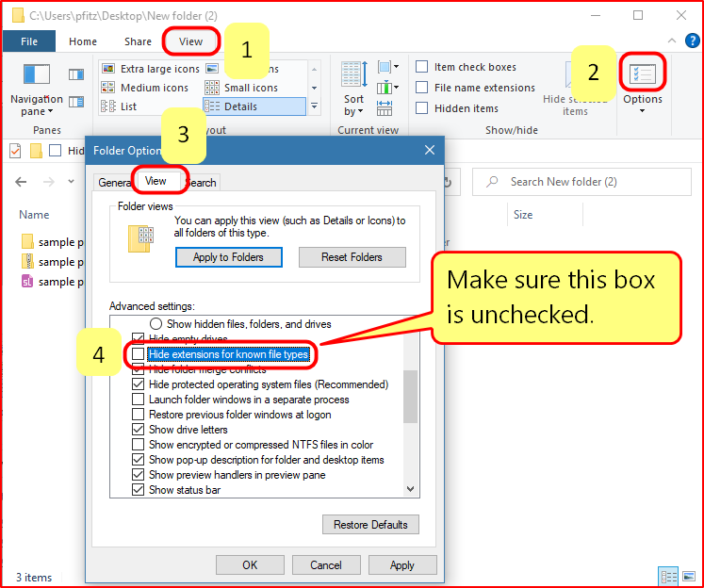
Task: Select the purple SL sample file icon
Action: click(27, 281)
